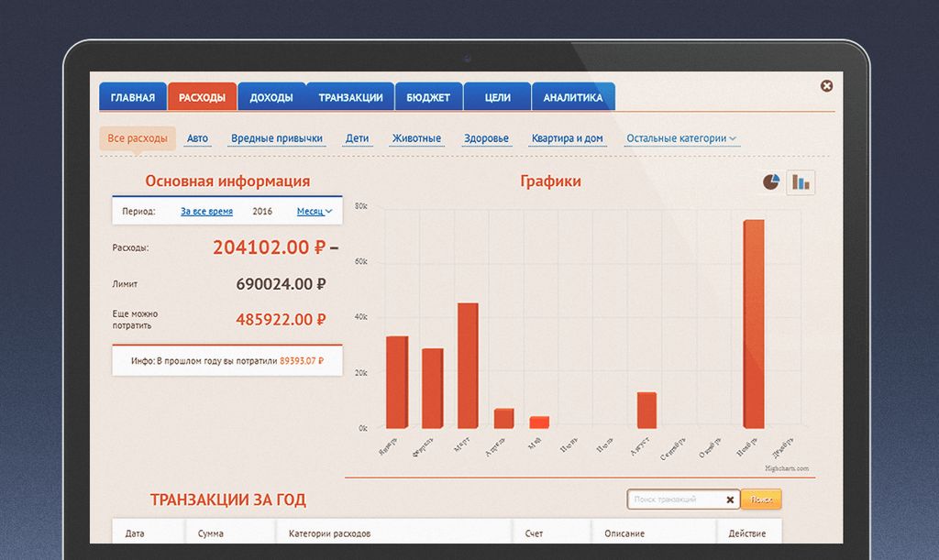Switch to the БЮДЖЕТ tab
Image resolution: width=939 pixels, height=560 pixels.
pos(428,97)
